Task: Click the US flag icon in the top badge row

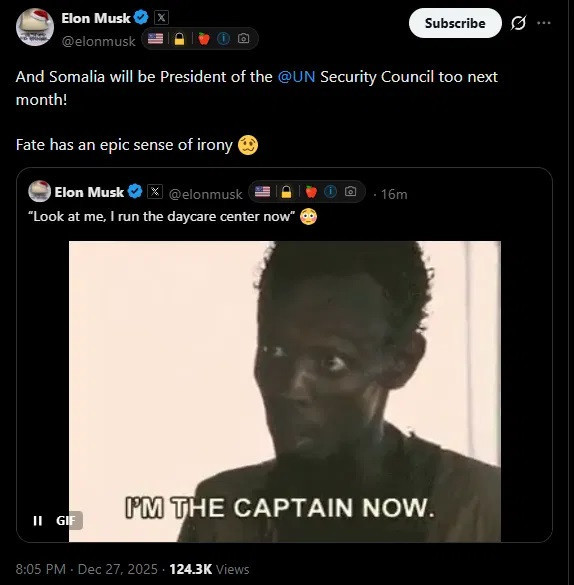Action: coord(155,38)
